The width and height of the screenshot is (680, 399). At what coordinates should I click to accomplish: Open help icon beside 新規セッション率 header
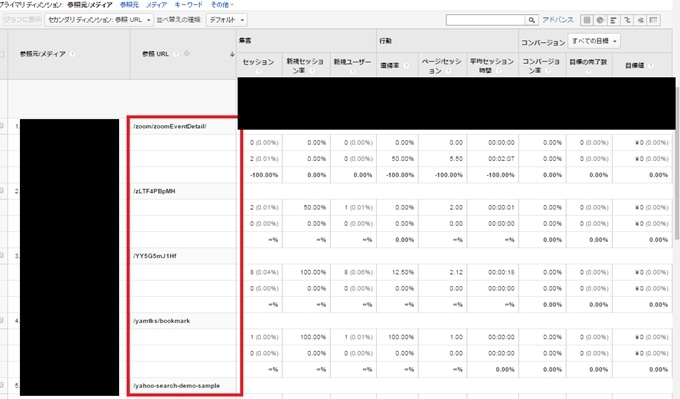coord(312,70)
